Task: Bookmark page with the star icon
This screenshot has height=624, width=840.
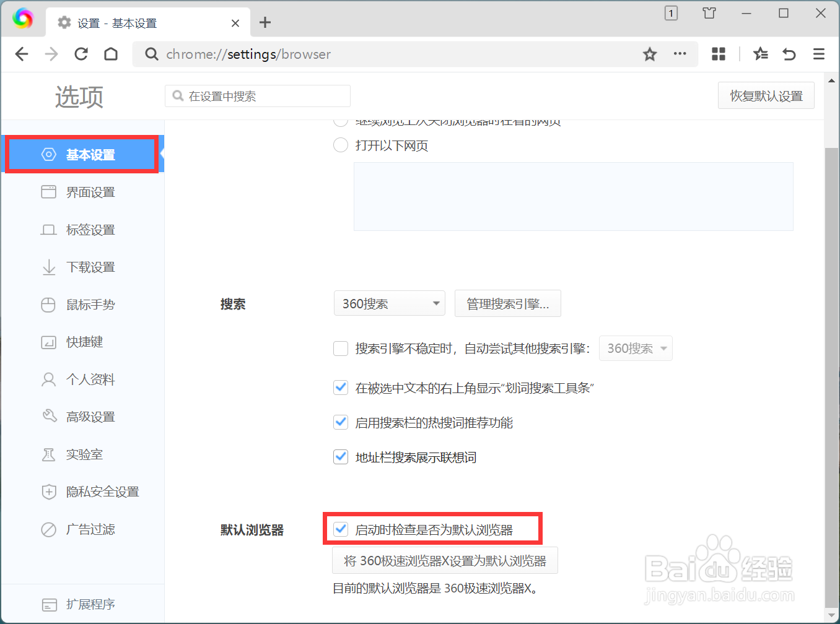Action: click(650, 54)
